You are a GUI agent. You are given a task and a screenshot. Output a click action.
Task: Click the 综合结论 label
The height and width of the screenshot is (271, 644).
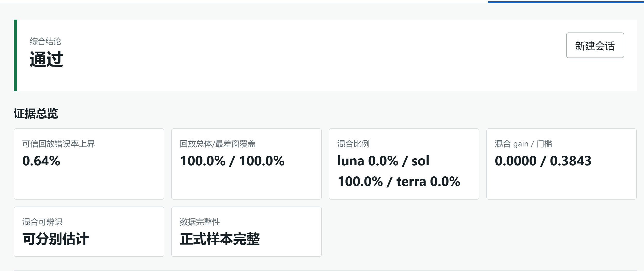pos(45,41)
